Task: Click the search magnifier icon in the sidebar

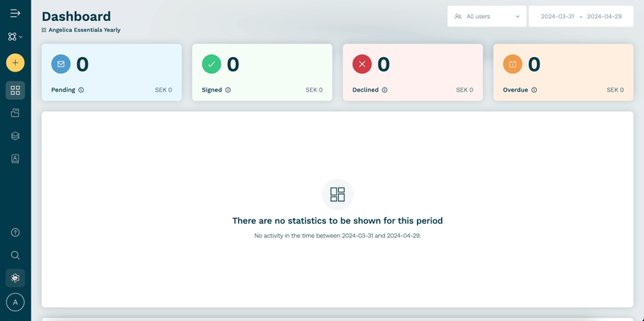Action: 15,255
